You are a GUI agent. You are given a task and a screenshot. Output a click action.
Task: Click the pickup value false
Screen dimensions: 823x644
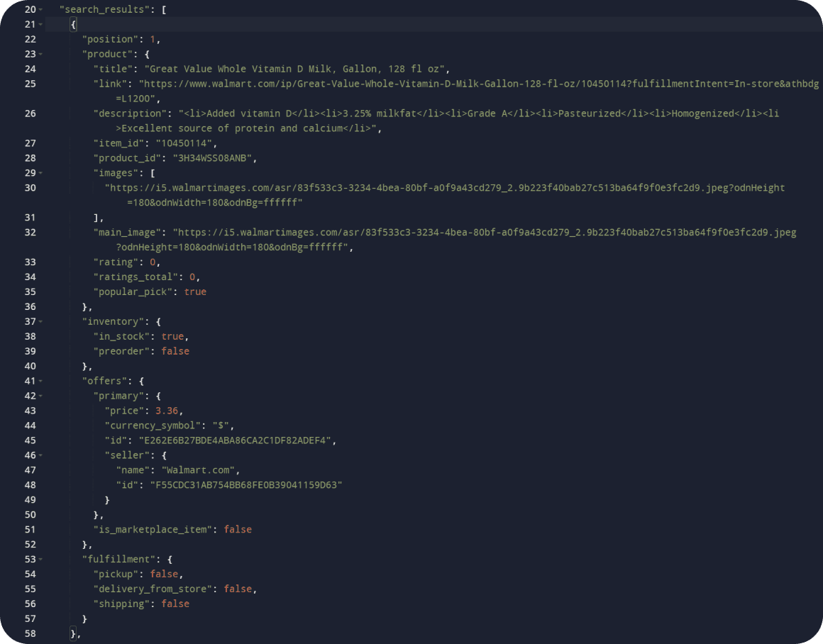(x=164, y=574)
